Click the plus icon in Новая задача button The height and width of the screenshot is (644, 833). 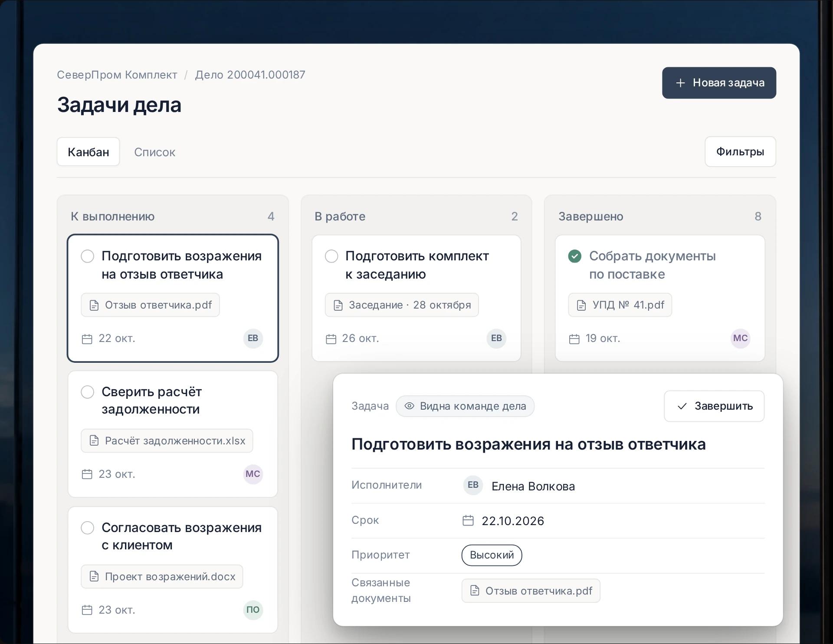(x=680, y=83)
